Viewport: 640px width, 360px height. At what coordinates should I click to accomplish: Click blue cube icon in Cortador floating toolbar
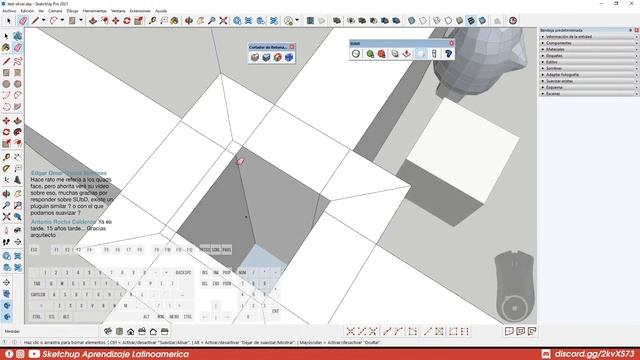[289, 58]
